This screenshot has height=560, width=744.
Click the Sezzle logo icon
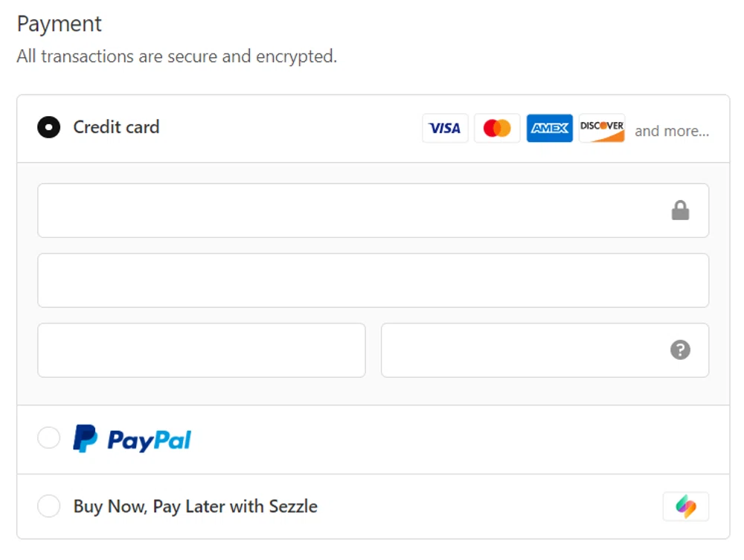[x=685, y=506]
